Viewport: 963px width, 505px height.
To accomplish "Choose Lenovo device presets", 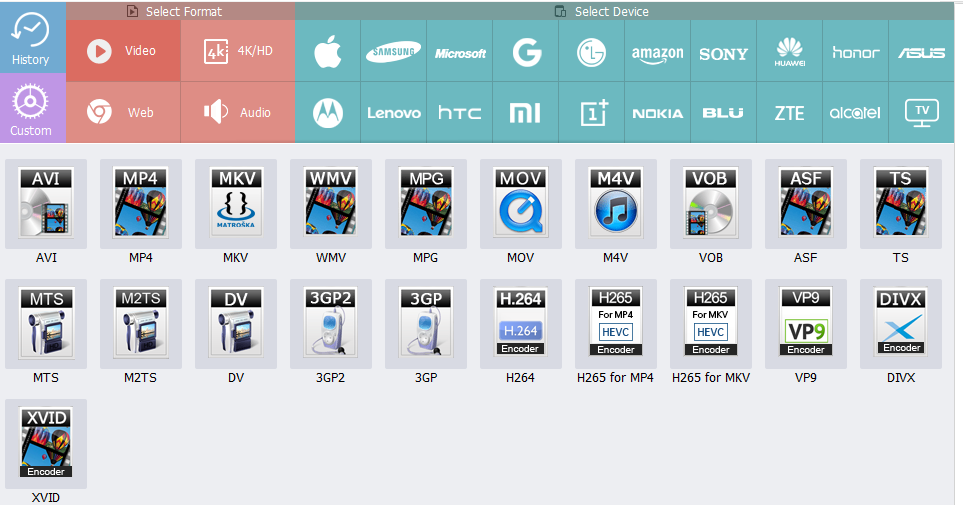I will (x=394, y=112).
